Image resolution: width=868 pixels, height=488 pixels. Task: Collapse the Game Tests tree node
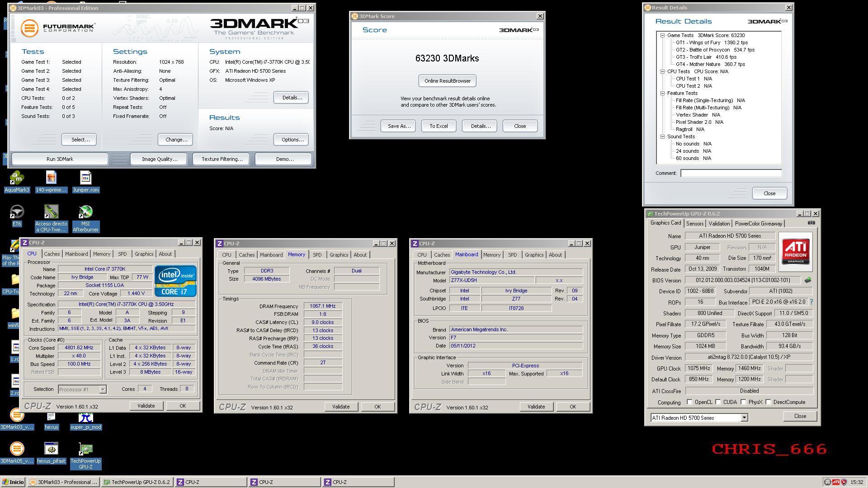662,35
